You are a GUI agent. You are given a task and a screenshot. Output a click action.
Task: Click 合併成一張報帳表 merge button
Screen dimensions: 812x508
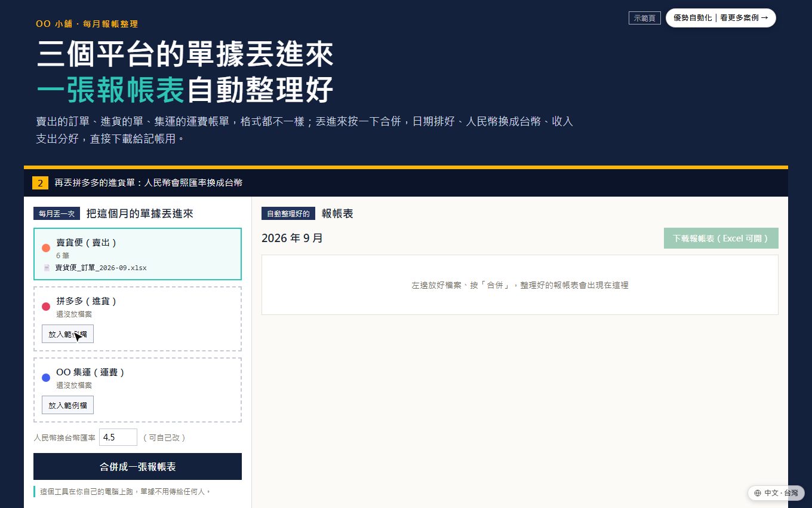coord(137,466)
